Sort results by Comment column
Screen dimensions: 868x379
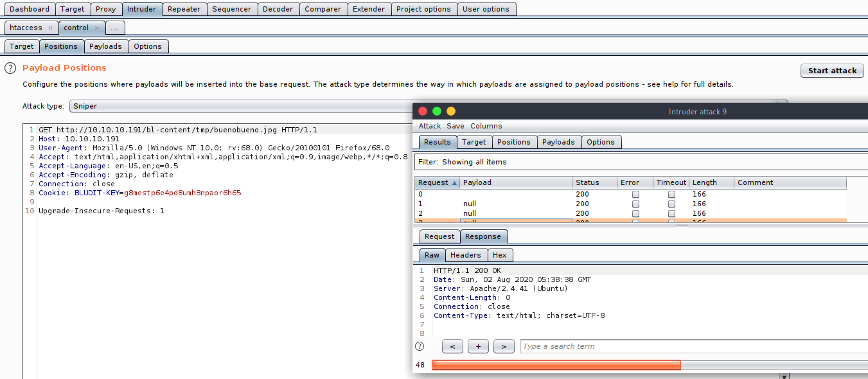pos(790,182)
